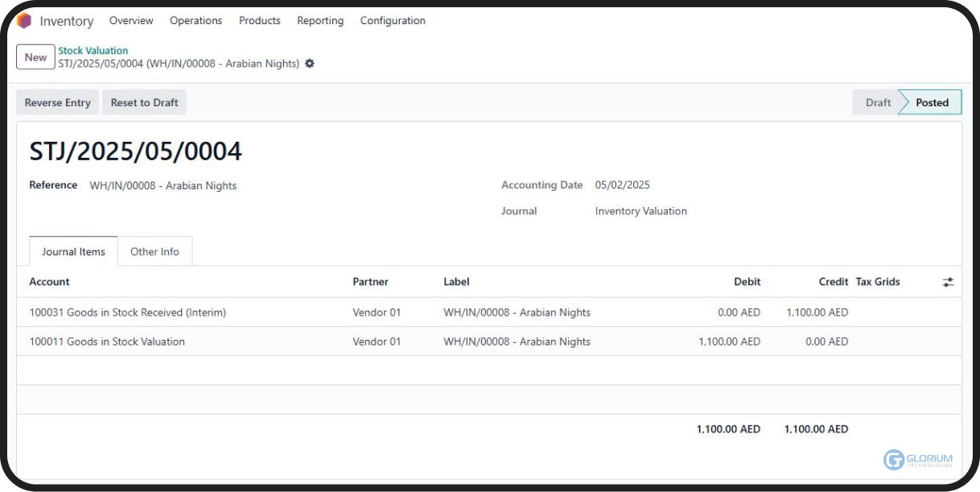Viewport: 980px width, 492px height.
Task: Expand the Products menu
Action: [x=259, y=21]
